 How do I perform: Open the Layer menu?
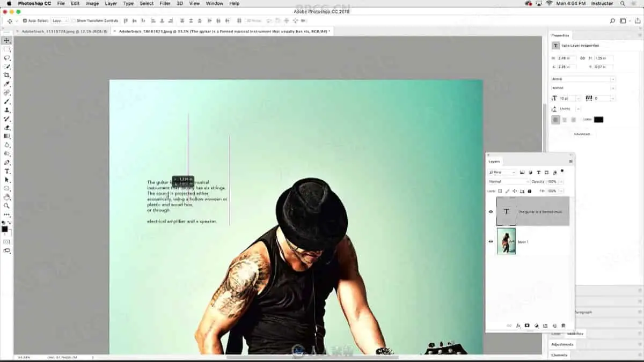pyautogui.click(x=111, y=3)
